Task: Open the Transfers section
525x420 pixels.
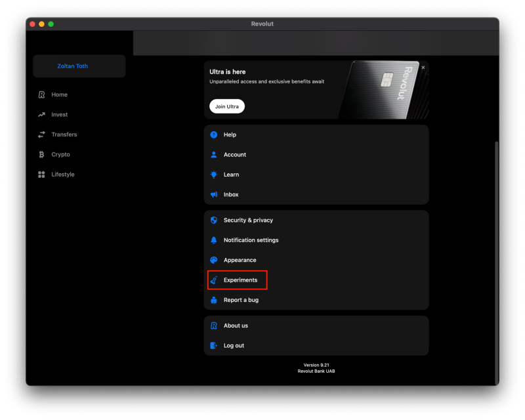Action: (79, 135)
